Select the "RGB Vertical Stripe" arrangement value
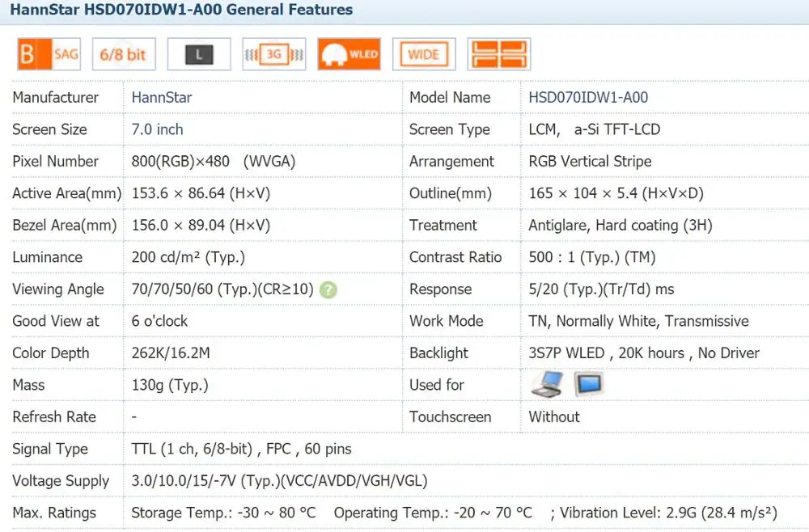 click(x=591, y=162)
